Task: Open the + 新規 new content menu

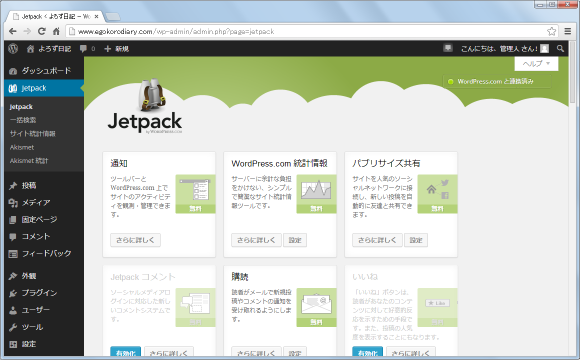Action: tap(117, 48)
